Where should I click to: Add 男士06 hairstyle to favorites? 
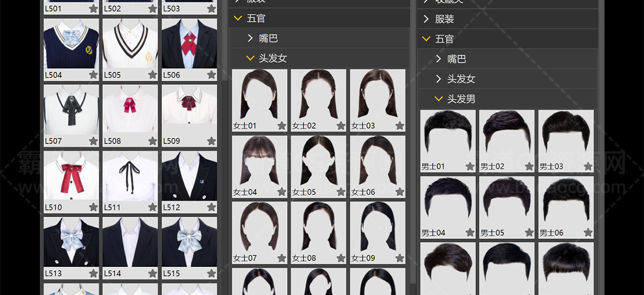coord(588,233)
